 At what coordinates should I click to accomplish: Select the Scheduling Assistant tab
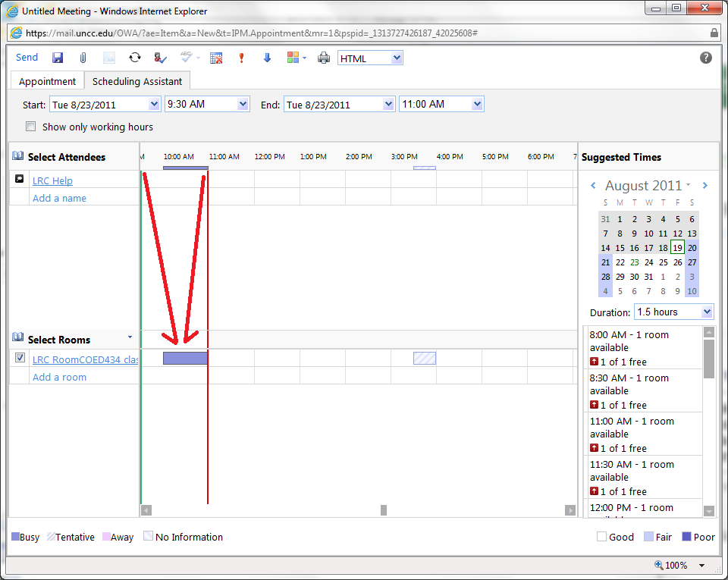coord(137,81)
